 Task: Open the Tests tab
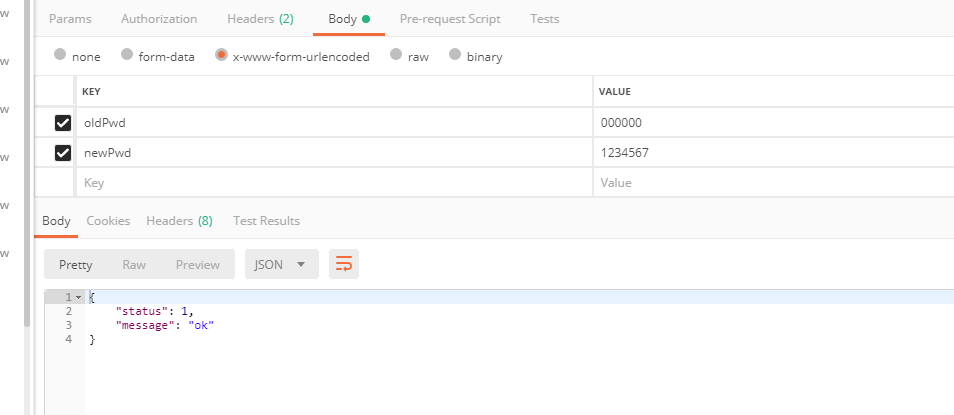[x=545, y=19]
